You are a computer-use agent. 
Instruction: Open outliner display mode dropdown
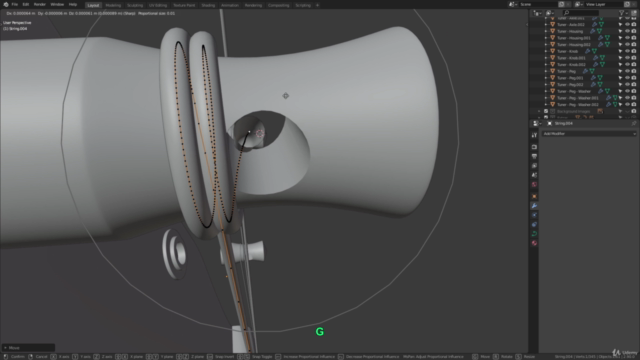tap(550, 13)
